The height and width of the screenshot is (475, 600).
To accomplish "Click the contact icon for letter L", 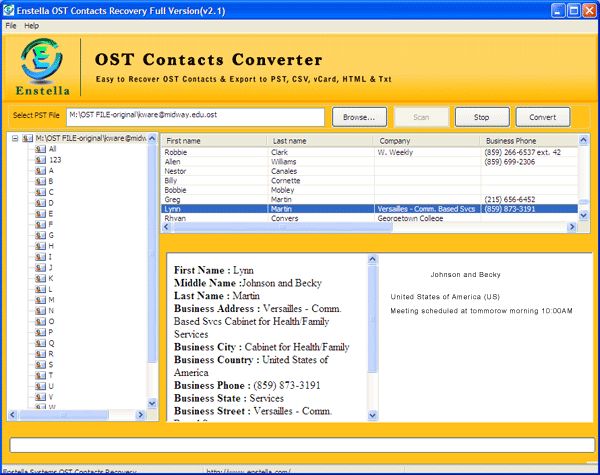I will tap(40, 289).
